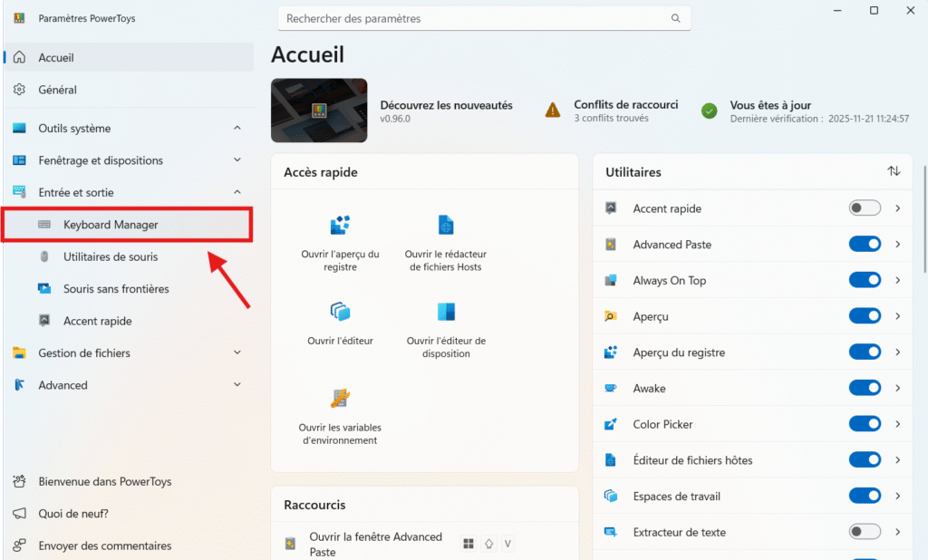Click Découvrez les nouveautés thumbnail image
928x560 pixels.
click(x=319, y=111)
